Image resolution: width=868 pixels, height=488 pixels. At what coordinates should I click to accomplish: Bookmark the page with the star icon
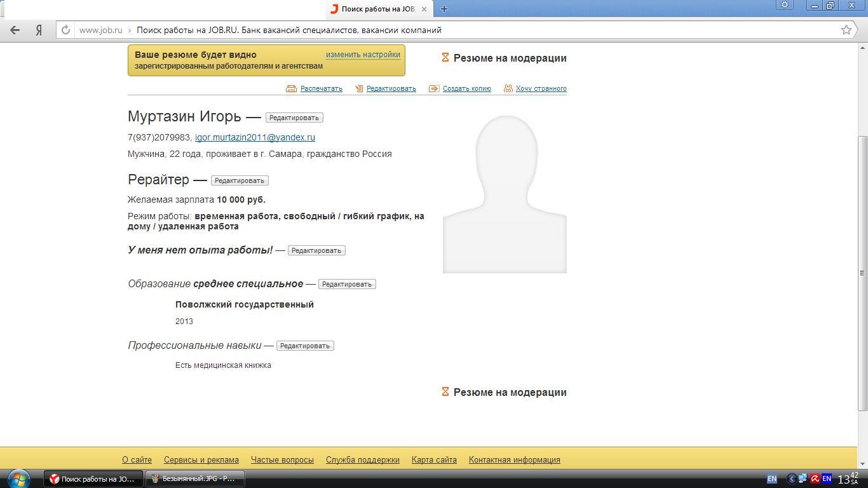(x=846, y=30)
